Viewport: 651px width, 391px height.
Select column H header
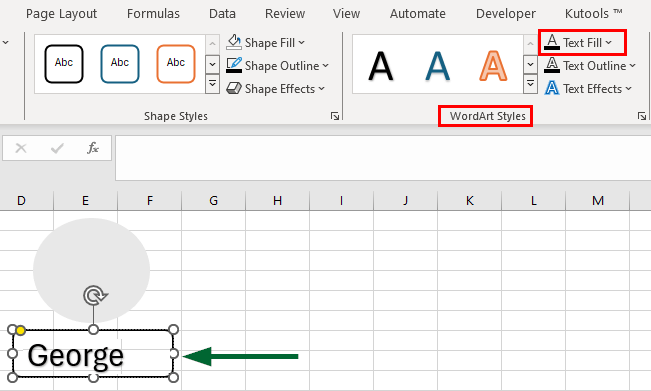pos(277,201)
